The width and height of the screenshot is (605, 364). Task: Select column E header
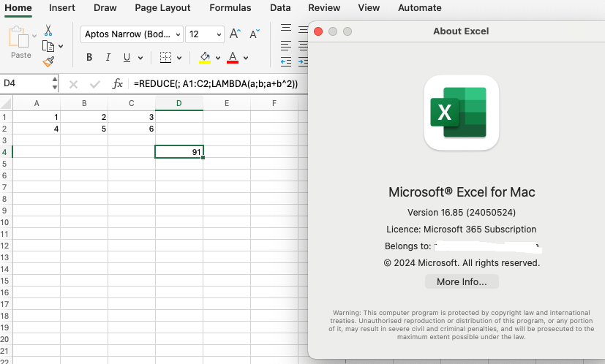click(x=227, y=103)
